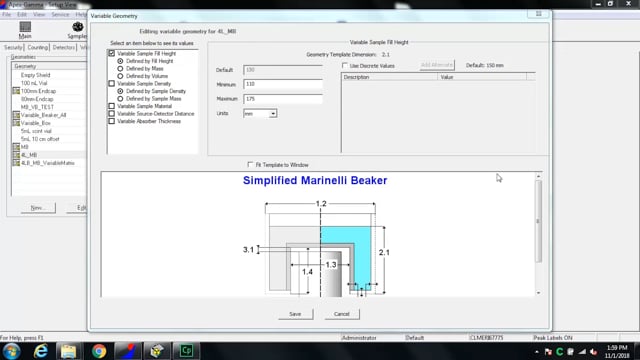Launch Google Chrome from the taskbar
The height and width of the screenshot is (360, 640).
click(99, 351)
